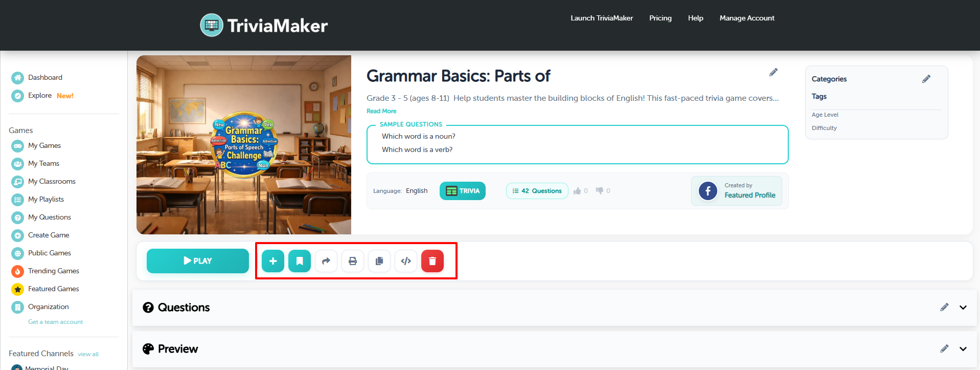
Task: Share the game using the arrow icon
Action: [326, 261]
